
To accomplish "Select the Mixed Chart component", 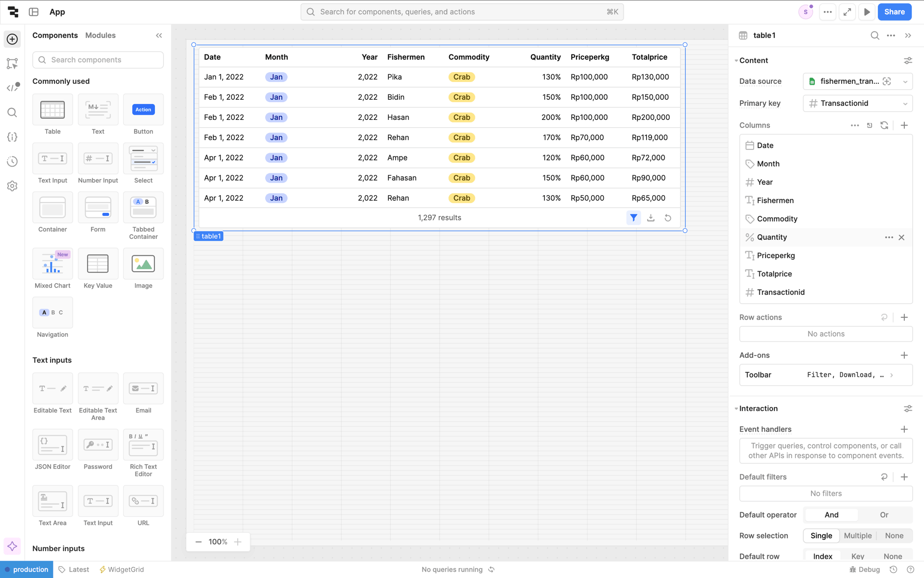I will click(x=52, y=269).
